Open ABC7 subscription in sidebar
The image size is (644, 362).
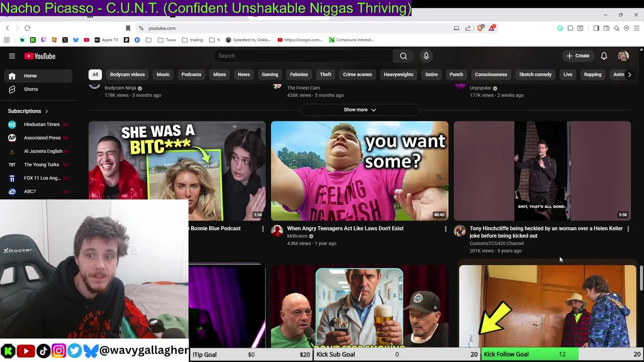point(39,192)
